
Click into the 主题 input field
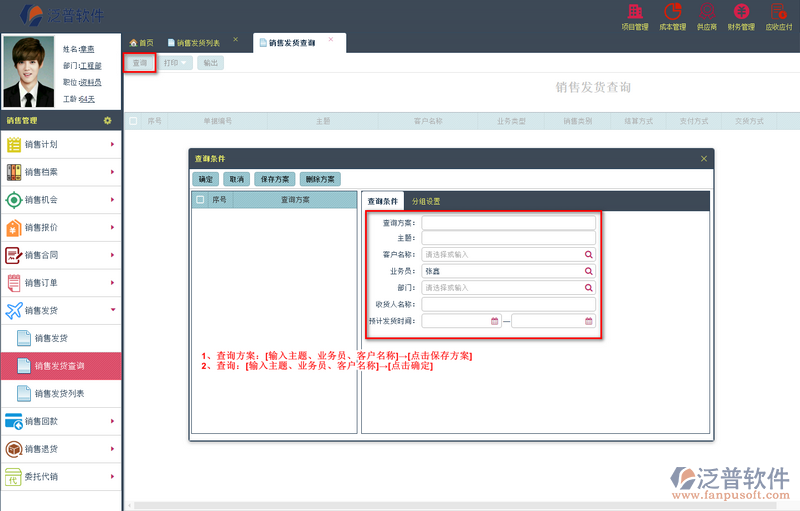click(508, 238)
